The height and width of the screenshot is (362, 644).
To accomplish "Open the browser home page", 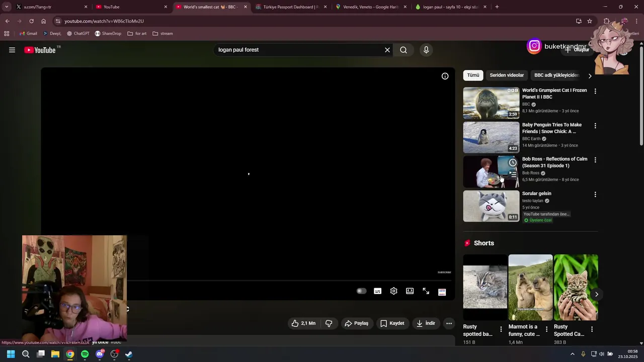I will click(x=43, y=21).
